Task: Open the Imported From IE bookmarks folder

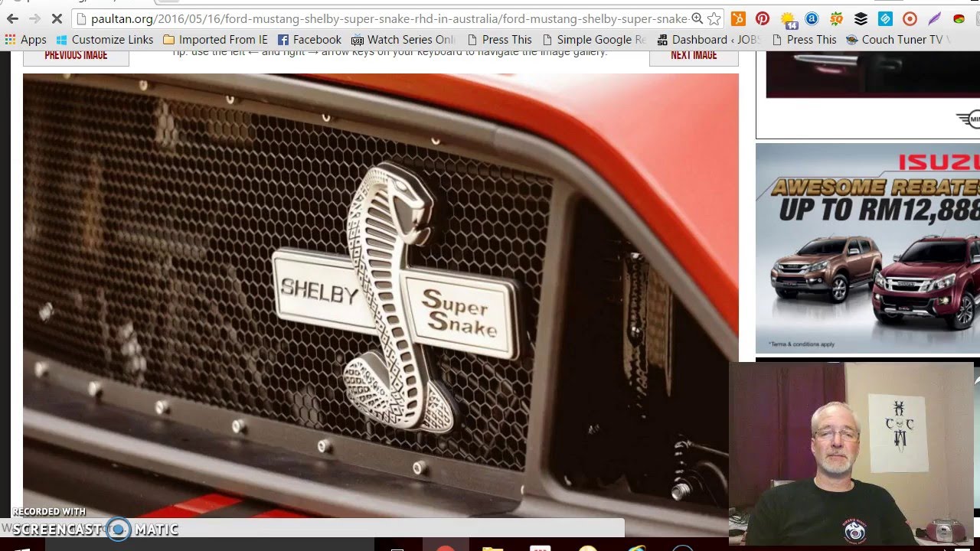Action: point(215,40)
